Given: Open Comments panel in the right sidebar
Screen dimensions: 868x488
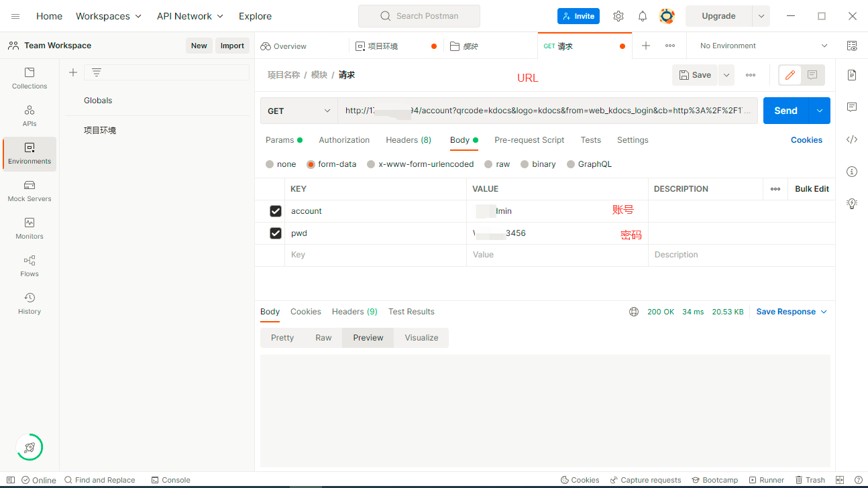Looking at the screenshot, I should 852,107.
